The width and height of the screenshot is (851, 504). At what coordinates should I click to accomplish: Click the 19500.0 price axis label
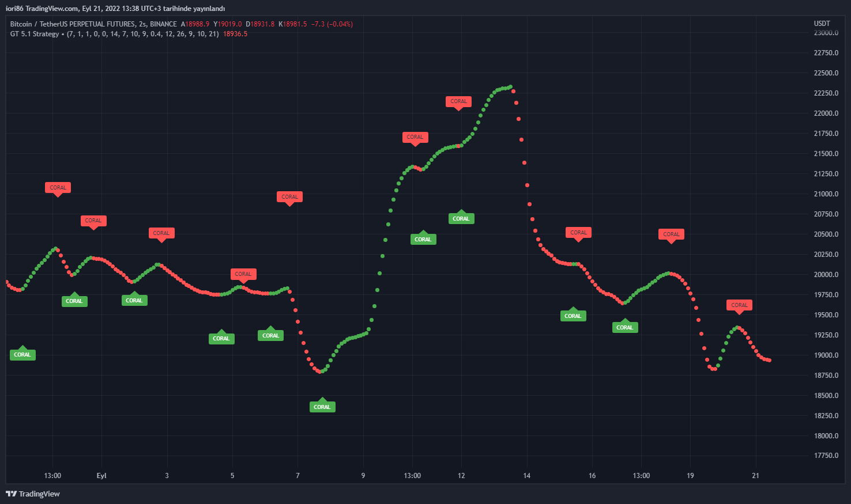(x=826, y=315)
